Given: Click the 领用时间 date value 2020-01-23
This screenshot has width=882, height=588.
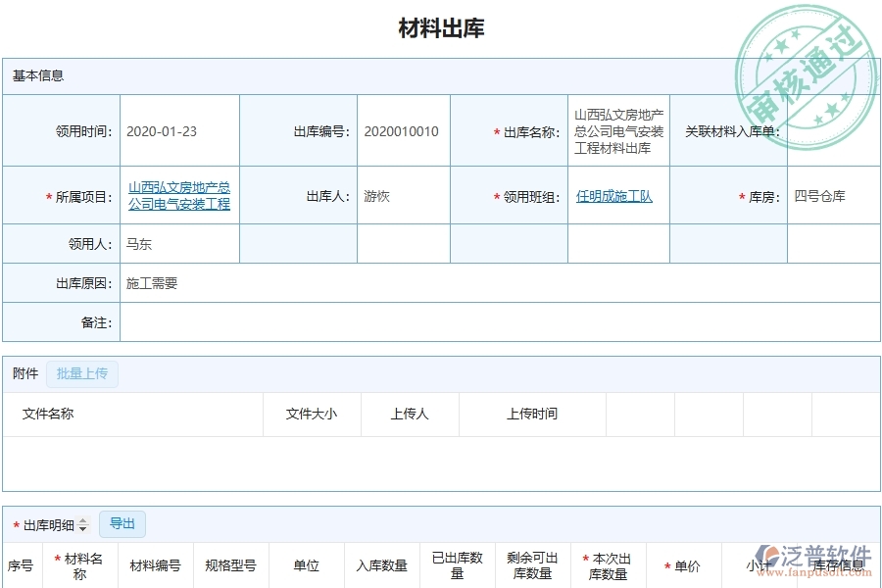Looking at the screenshot, I should (x=166, y=130).
